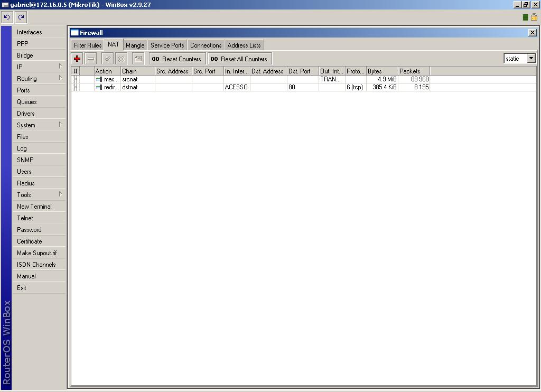Click the 8 195 packets value
Screen dimensions: 541x392
click(x=414, y=87)
